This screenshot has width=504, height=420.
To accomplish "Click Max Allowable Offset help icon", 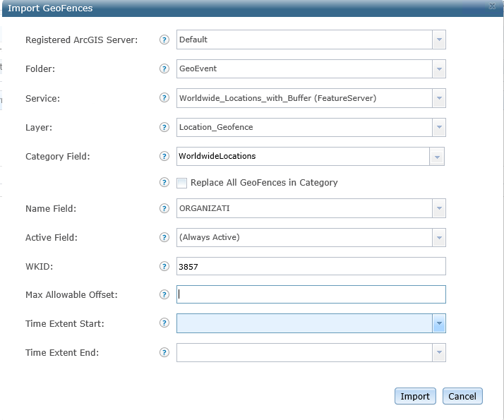I will click(164, 294).
